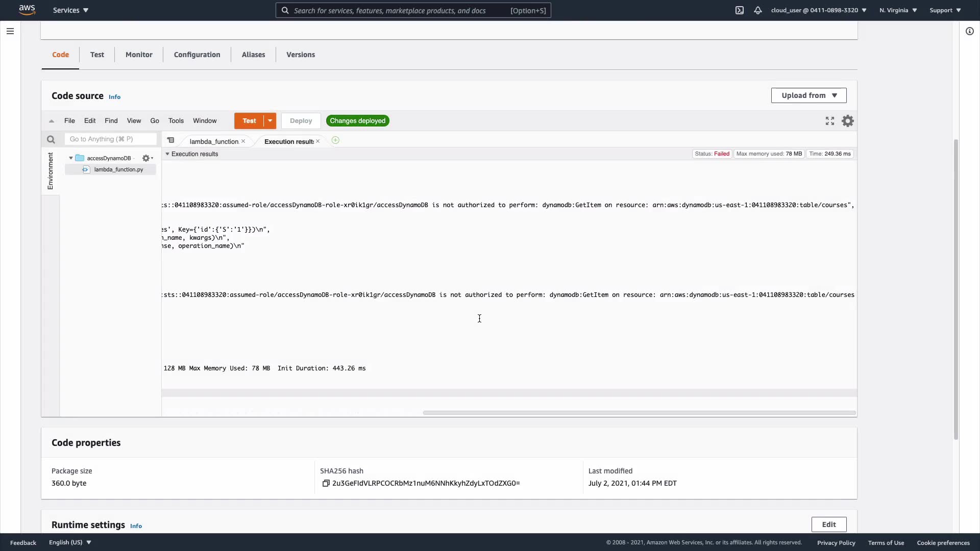Screen dimensions: 980x551
Task: Copy the SHA256 hash value
Action: pyautogui.click(x=326, y=483)
